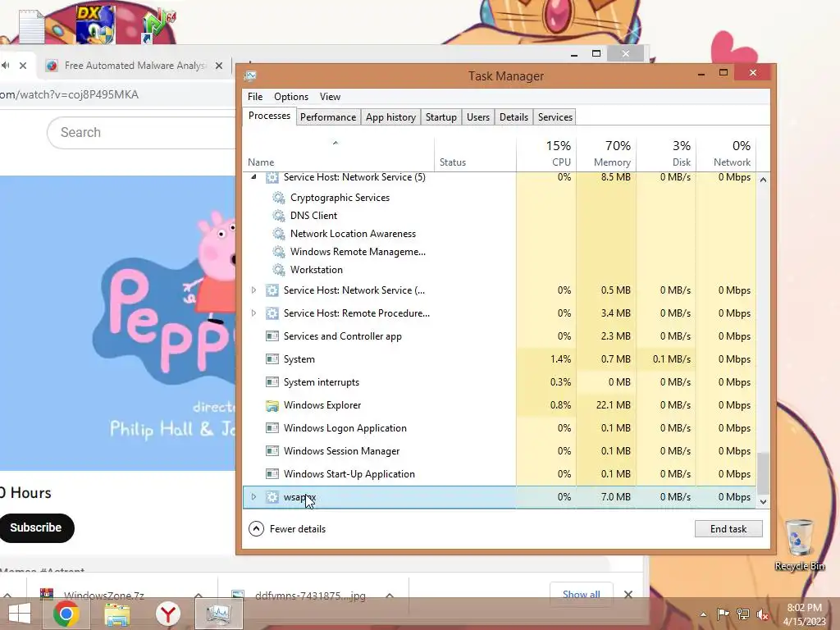The height and width of the screenshot is (630, 840).
Task: Click the text document desktop icon
Action: (x=31, y=27)
